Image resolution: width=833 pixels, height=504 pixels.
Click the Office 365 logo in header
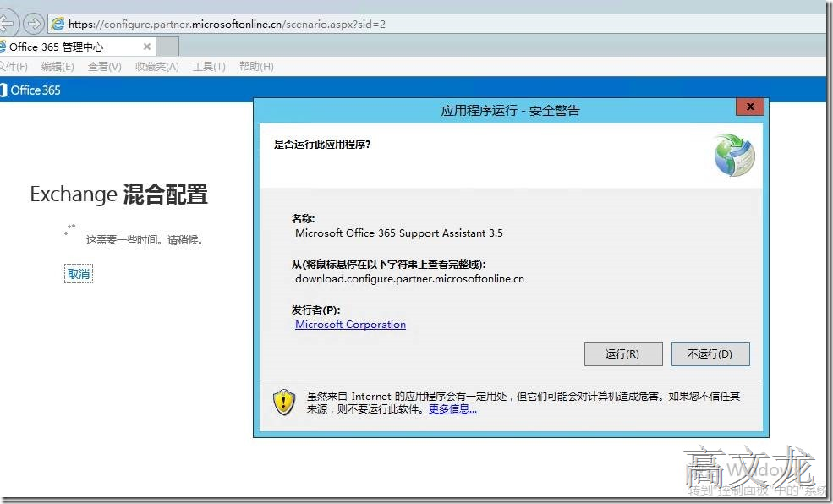[30, 90]
